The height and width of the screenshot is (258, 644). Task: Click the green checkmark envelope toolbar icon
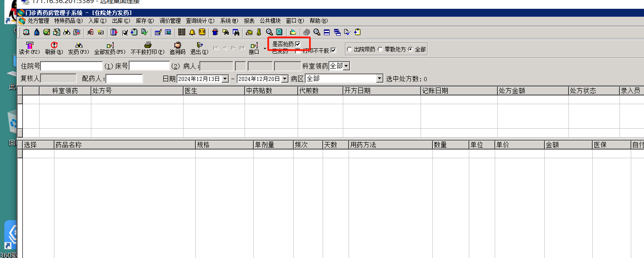pyautogui.click(x=47, y=32)
